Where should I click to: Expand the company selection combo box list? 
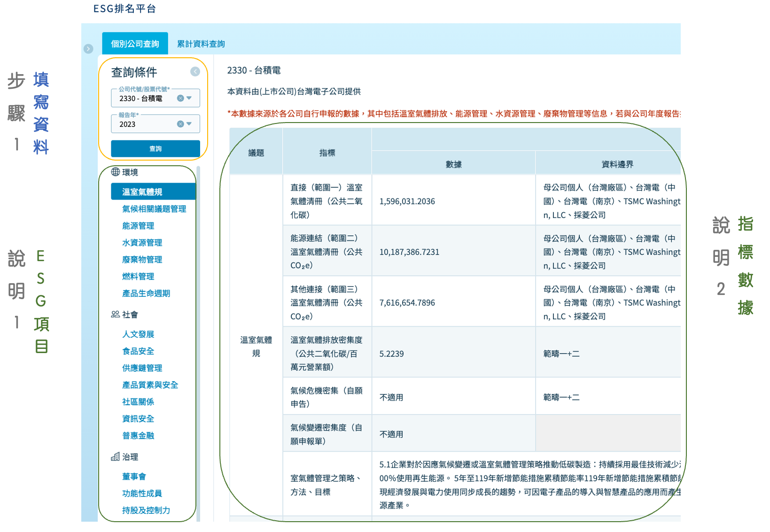(190, 98)
